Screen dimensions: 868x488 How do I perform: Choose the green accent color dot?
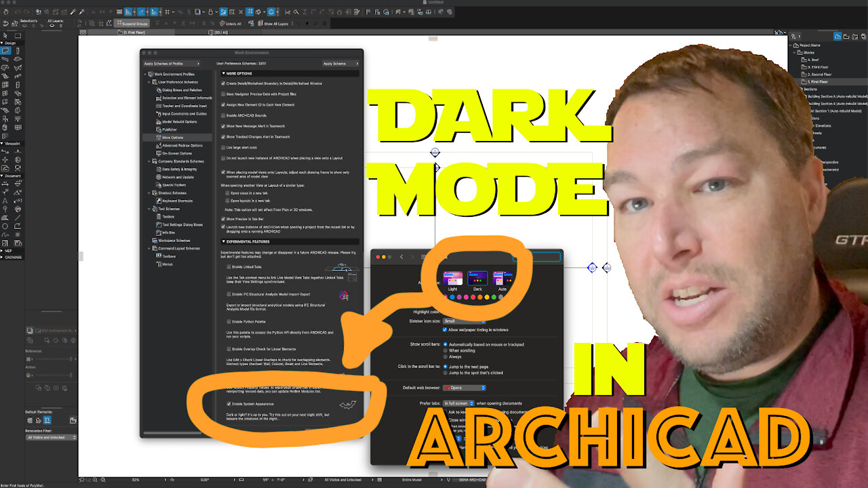point(494,297)
